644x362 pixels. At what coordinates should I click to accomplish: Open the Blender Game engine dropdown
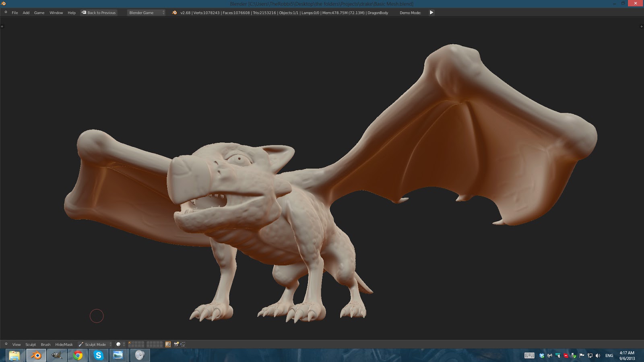coord(146,12)
